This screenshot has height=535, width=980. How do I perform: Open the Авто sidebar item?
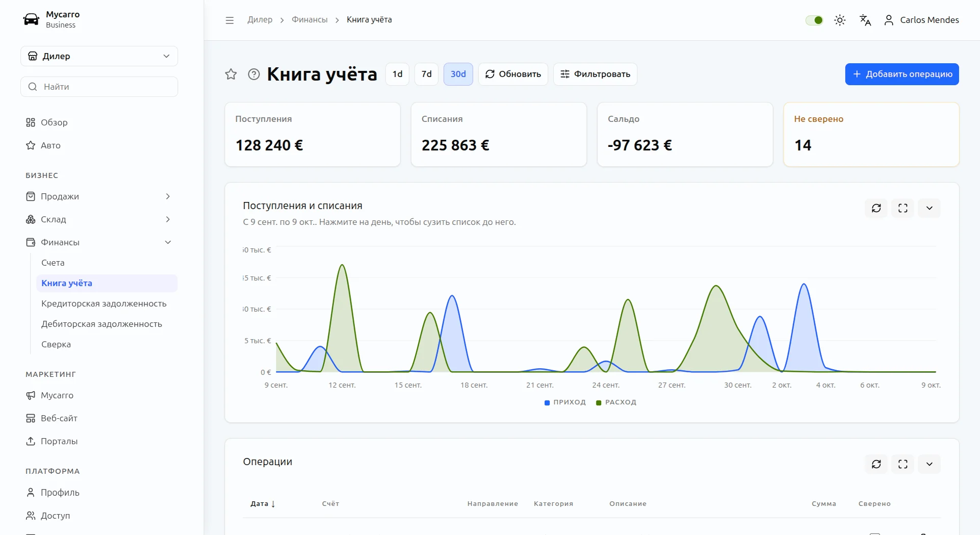point(99,145)
